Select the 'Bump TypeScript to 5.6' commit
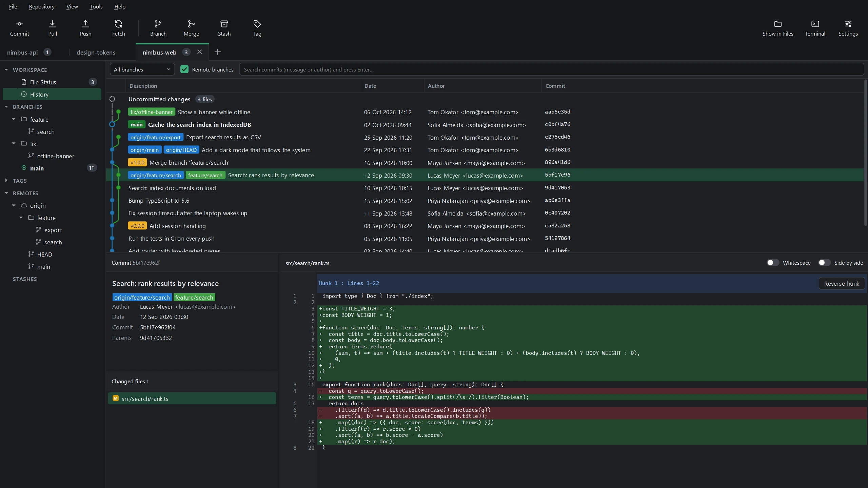The image size is (868, 488). coord(485,201)
